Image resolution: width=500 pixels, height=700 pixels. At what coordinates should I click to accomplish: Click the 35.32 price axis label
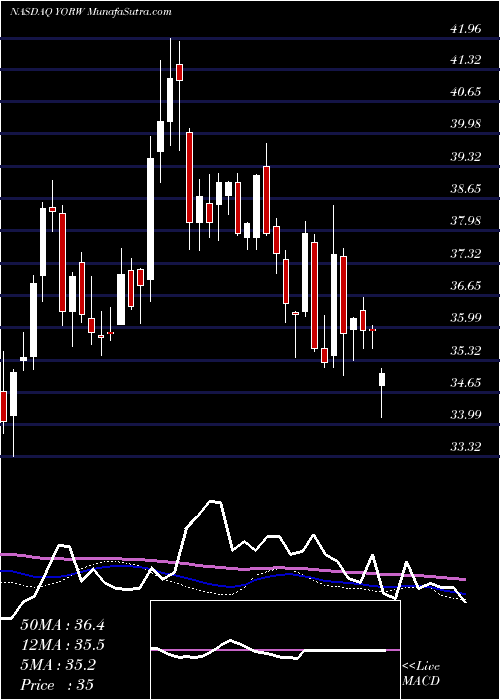click(466, 350)
